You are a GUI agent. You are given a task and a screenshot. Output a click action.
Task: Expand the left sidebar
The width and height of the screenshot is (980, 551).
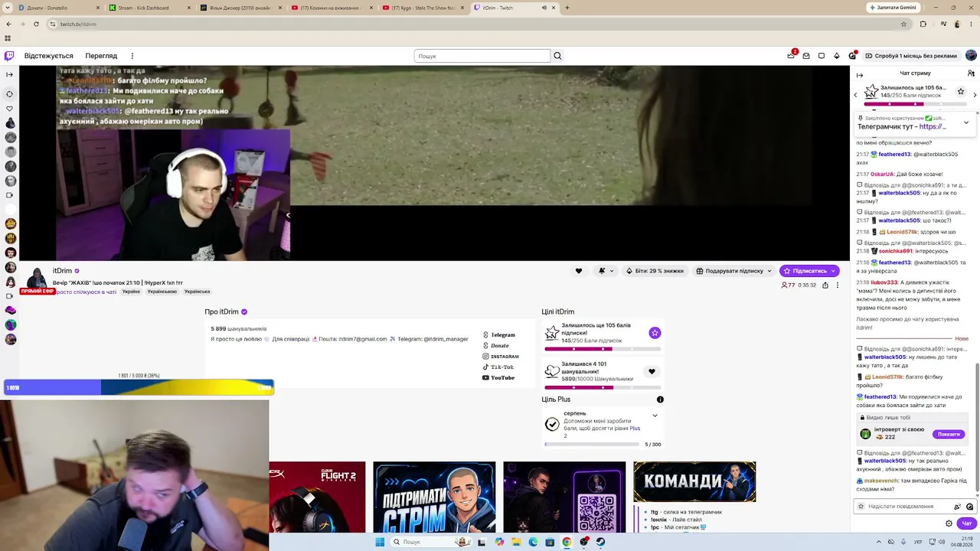pos(9,75)
